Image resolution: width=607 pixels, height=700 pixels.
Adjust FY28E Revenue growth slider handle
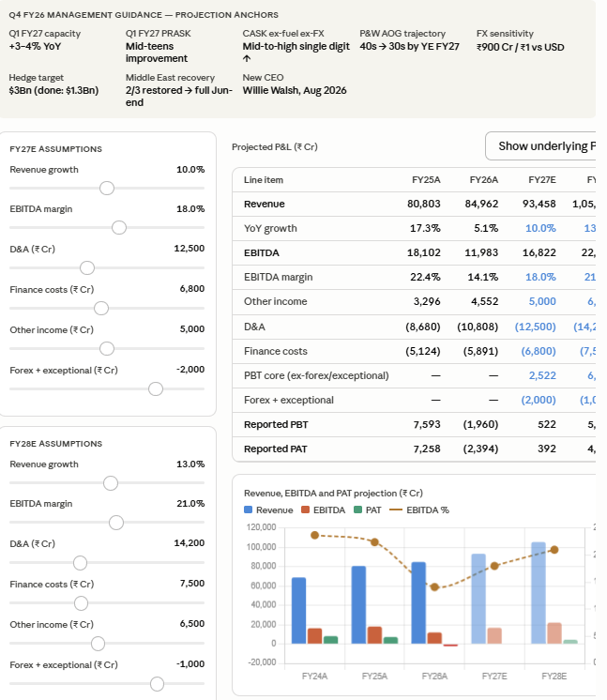(111, 483)
